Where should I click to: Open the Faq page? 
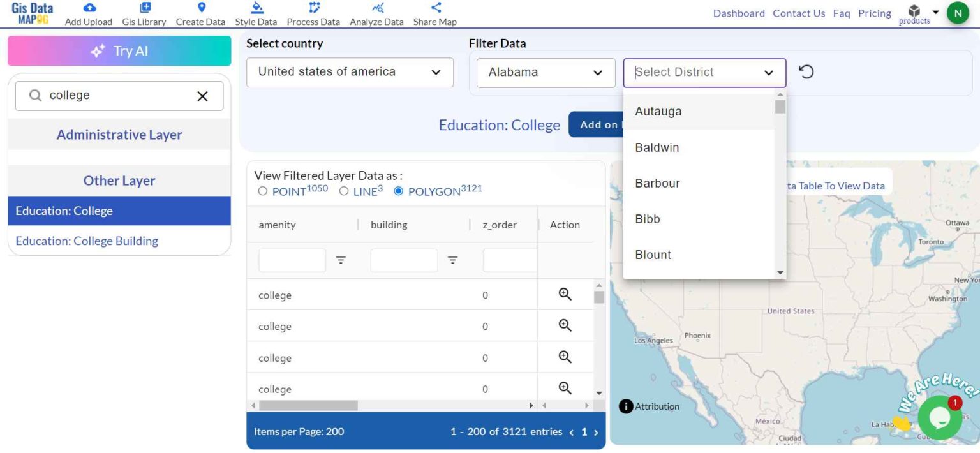pos(841,13)
